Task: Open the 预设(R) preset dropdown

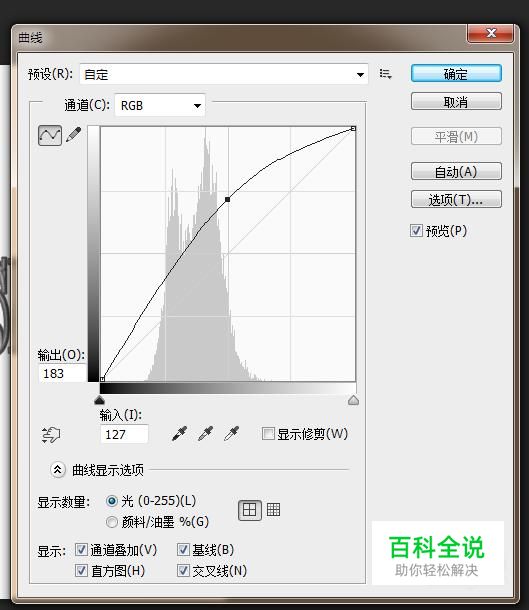Action: tap(224, 74)
